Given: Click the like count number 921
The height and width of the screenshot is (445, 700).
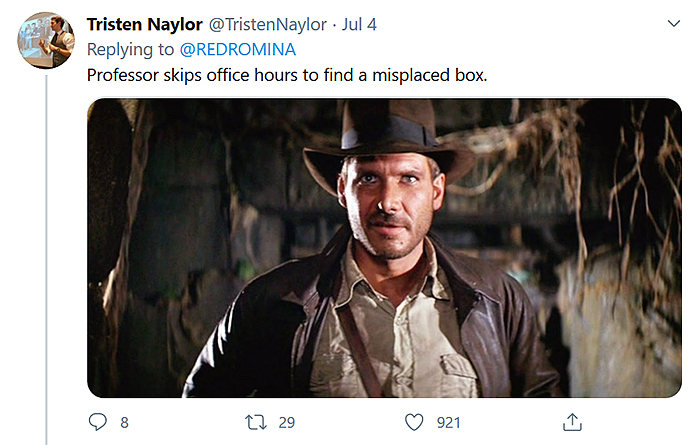Looking at the screenshot, I should coord(449,422).
